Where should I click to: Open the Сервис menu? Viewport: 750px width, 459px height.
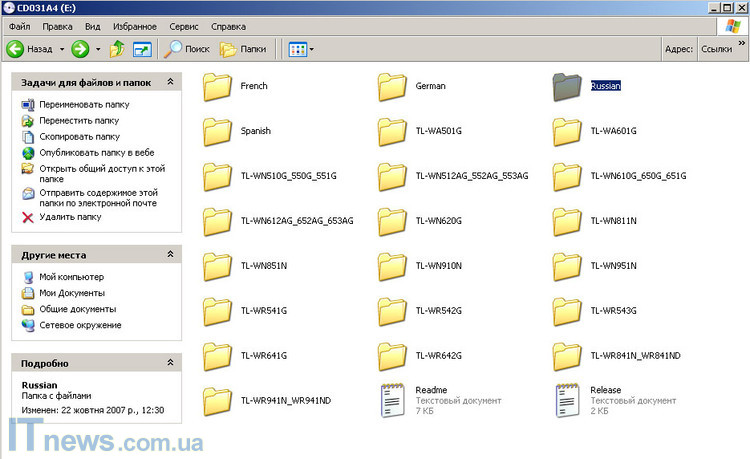click(183, 26)
